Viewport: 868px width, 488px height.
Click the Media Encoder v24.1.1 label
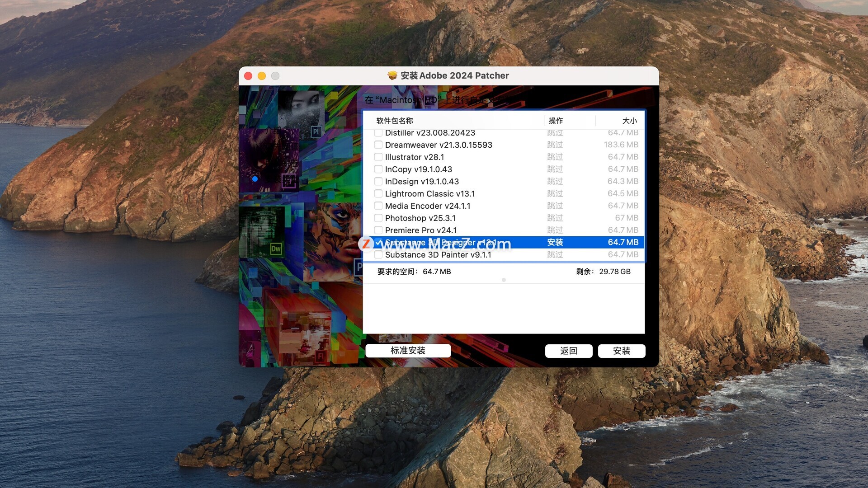click(428, 206)
